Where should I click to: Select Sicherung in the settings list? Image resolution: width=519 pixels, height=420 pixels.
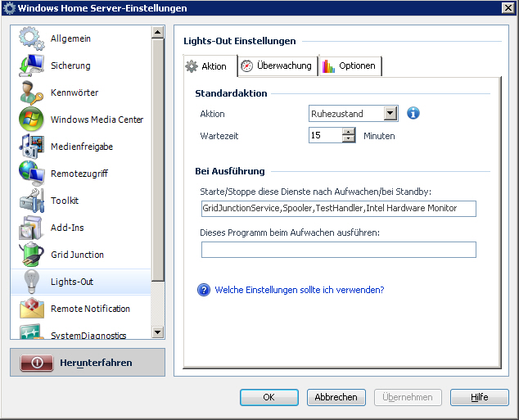81,65
